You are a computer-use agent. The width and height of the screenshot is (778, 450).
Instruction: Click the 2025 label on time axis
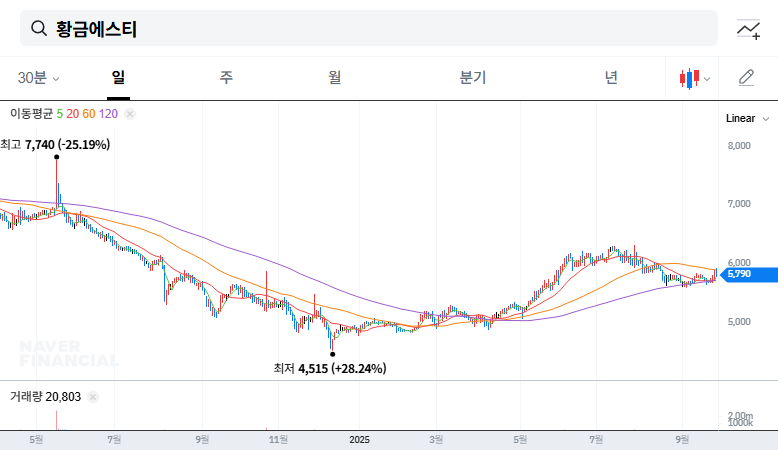359,440
